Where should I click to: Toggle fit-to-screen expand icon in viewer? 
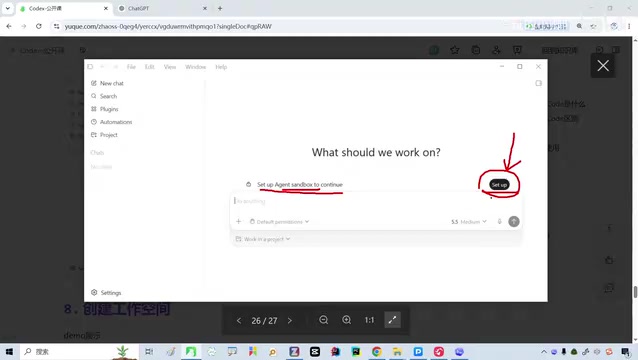point(392,320)
